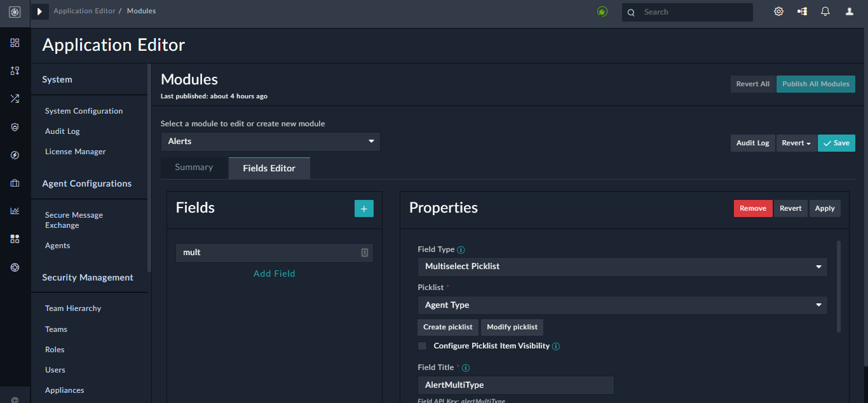Select the Fields Editor tab
Image resolution: width=868 pixels, height=403 pixels.
click(269, 168)
